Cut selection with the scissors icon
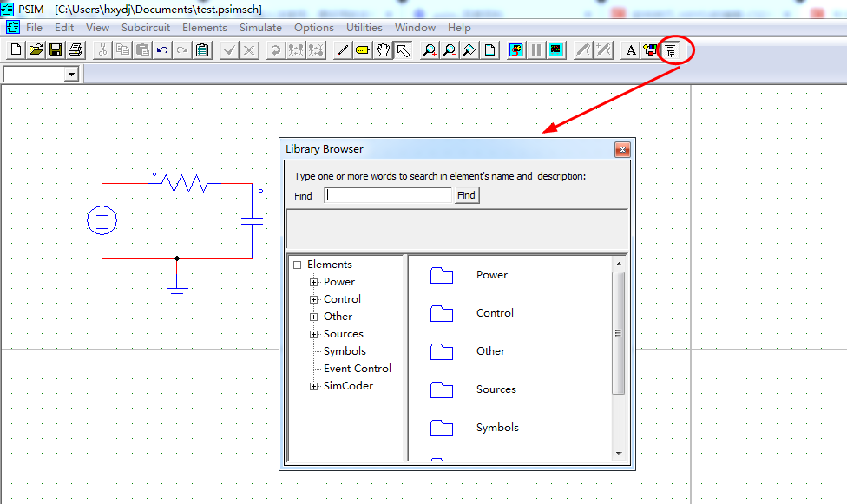 (102, 50)
